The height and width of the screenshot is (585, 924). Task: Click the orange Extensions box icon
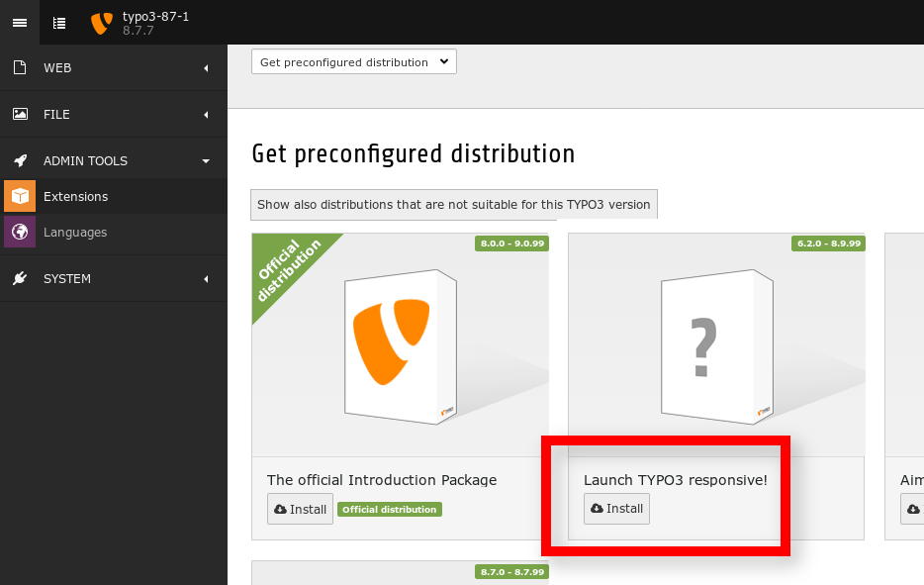point(20,196)
